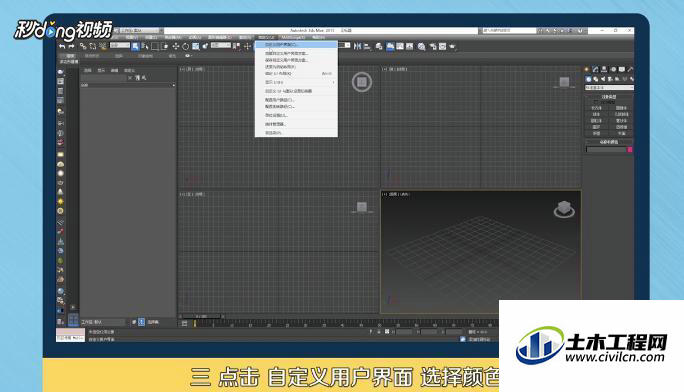Switch to the Hierarchy command panel tab

604,69
